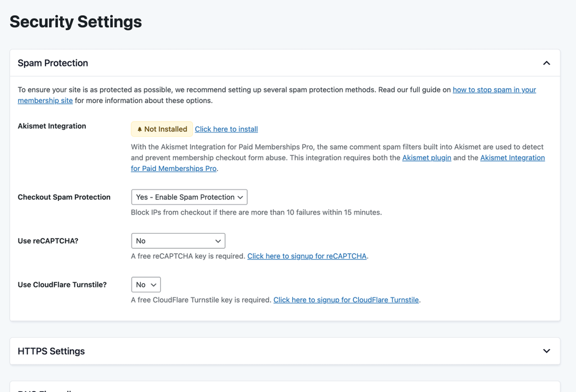Click the 'Use CloudFlare Turnstile?' label

pyautogui.click(x=62, y=285)
